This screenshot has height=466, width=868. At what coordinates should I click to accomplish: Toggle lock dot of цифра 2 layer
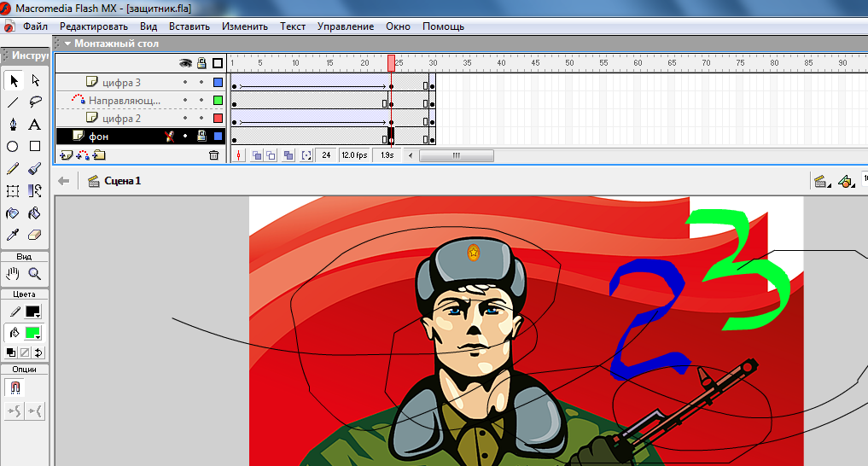click(201, 119)
